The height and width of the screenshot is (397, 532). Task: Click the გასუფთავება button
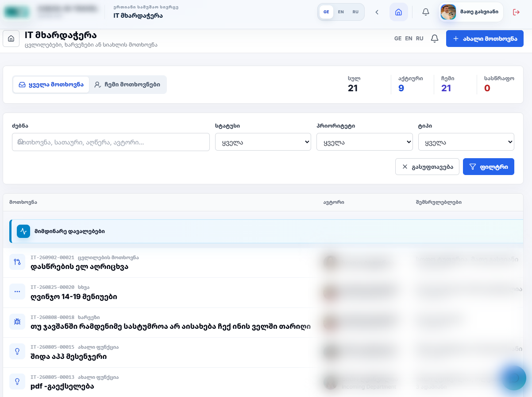pyautogui.click(x=427, y=167)
